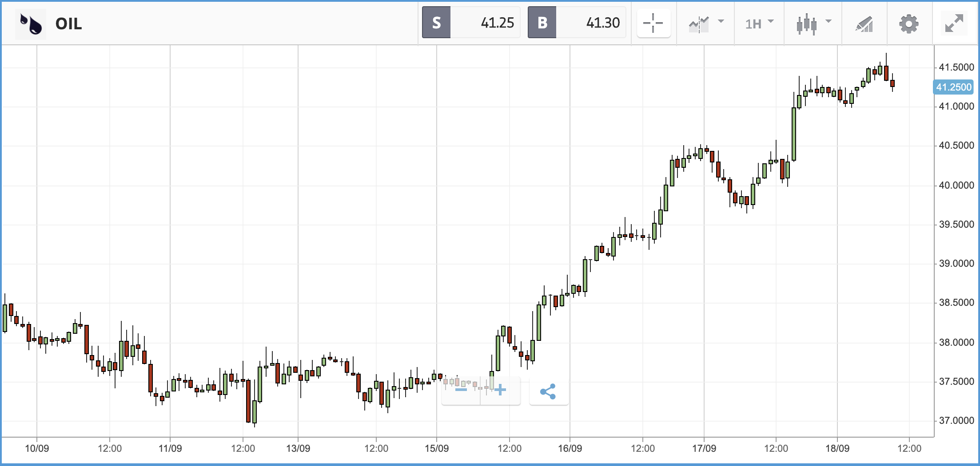Click the S sell button

coord(436,22)
